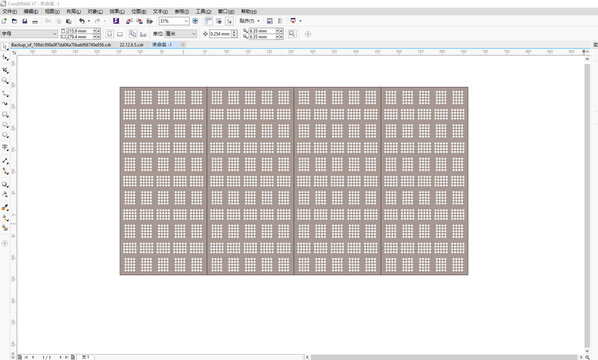The height and width of the screenshot is (360, 598).
Task: Select the Shape edit tool
Action: click(x=5, y=58)
